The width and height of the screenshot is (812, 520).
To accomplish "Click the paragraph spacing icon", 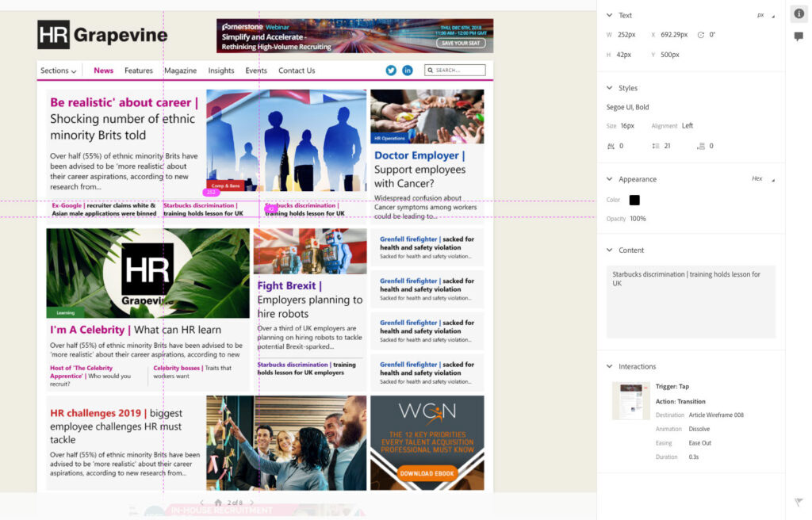I will (701, 146).
